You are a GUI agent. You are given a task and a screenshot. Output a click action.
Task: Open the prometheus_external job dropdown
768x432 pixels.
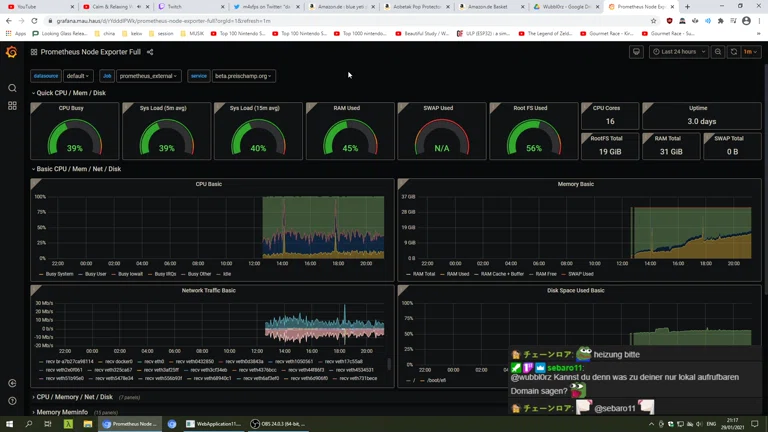tap(148, 76)
